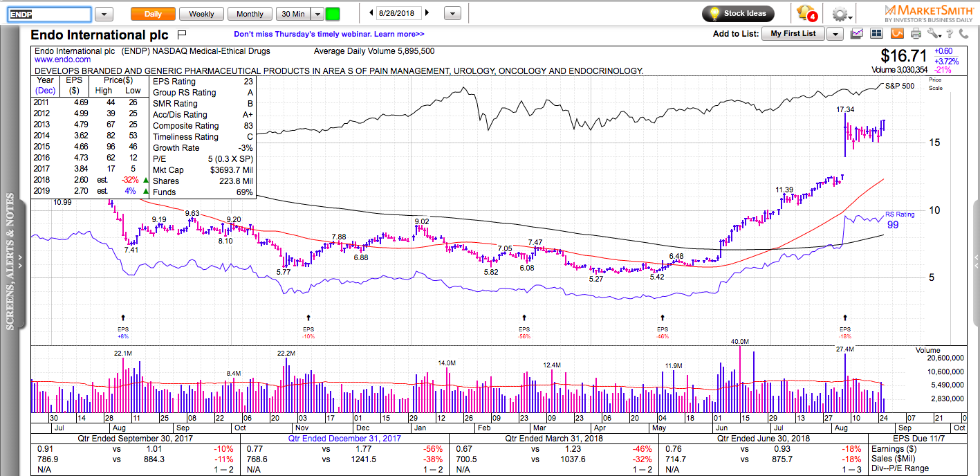Click the SMR Rating row
The height and width of the screenshot is (476, 980).
tap(203, 104)
